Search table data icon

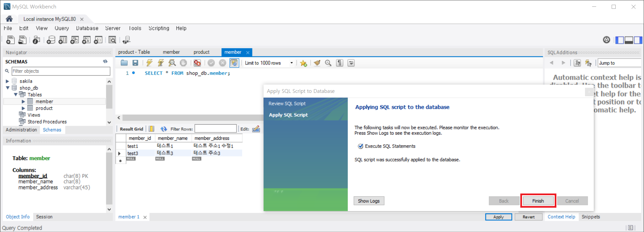click(112, 40)
